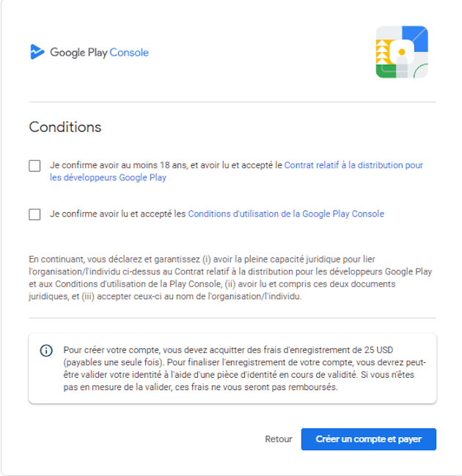Check the 18 years age confirmation box
The image size is (462, 476).
click(x=34, y=166)
